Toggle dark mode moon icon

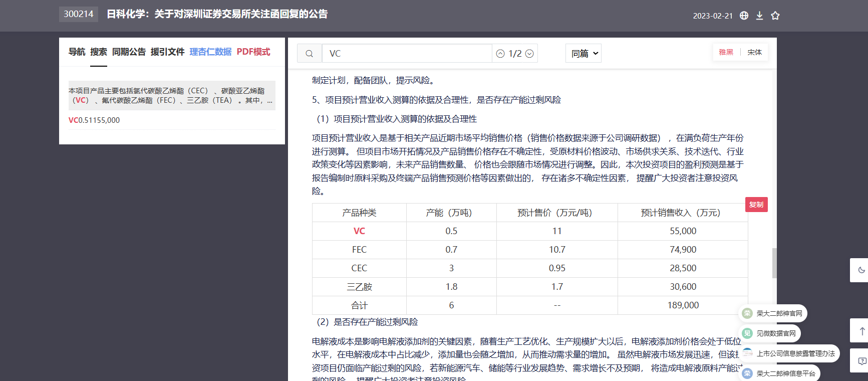(x=861, y=270)
